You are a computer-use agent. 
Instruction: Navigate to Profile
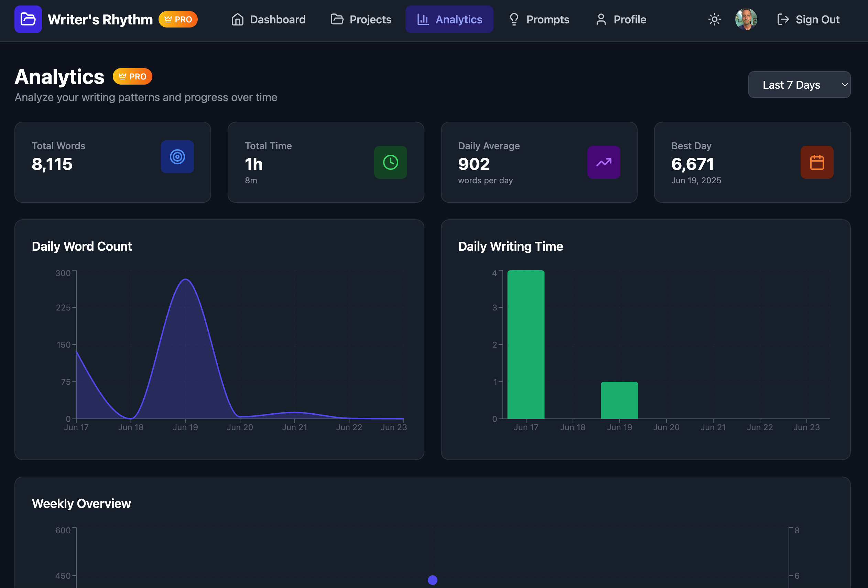point(621,19)
